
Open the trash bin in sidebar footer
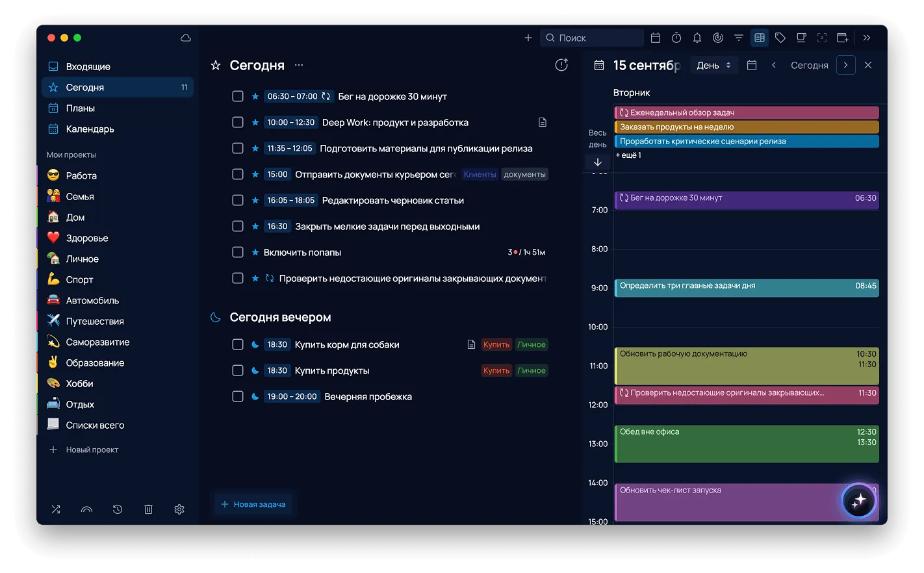148,509
